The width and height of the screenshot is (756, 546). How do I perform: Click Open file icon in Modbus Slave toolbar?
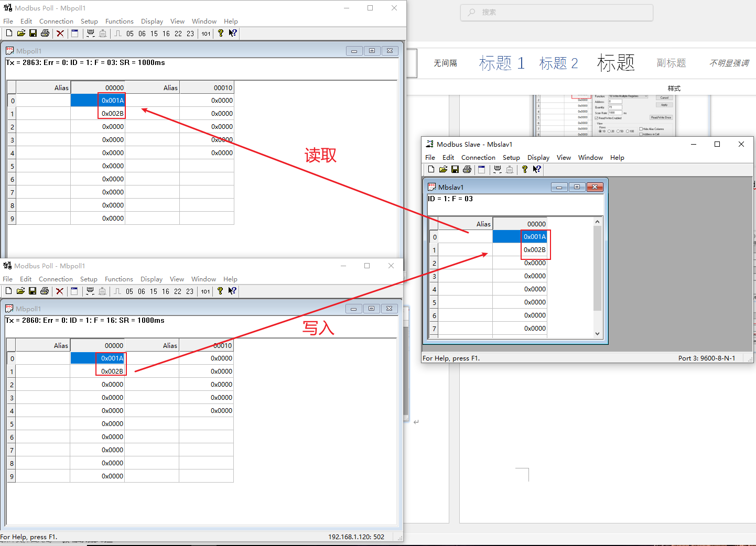[x=443, y=169]
